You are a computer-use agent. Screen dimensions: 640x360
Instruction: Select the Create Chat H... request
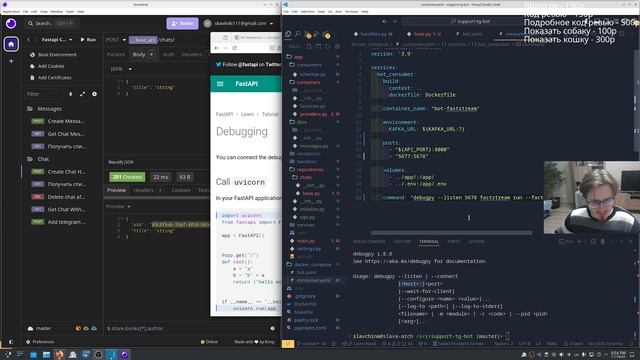(x=59, y=172)
